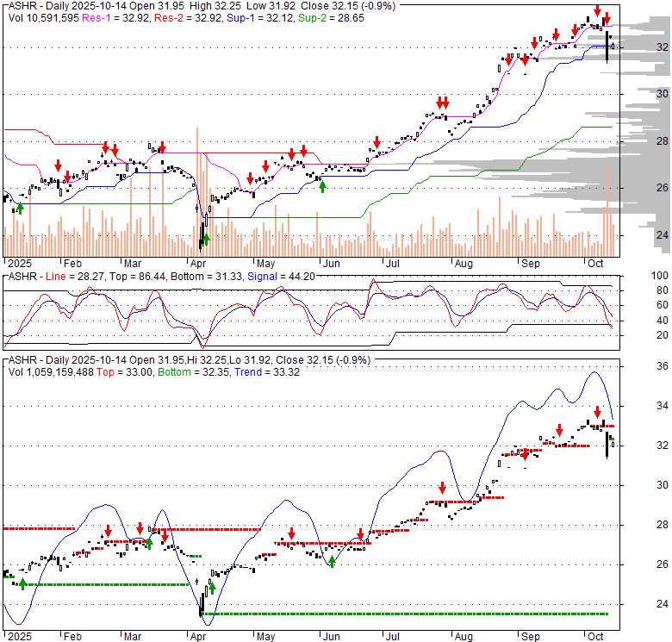The height and width of the screenshot is (642, 672).
Task: Click the 'Top = 86.44' oscillator legend
Action: tap(137, 277)
